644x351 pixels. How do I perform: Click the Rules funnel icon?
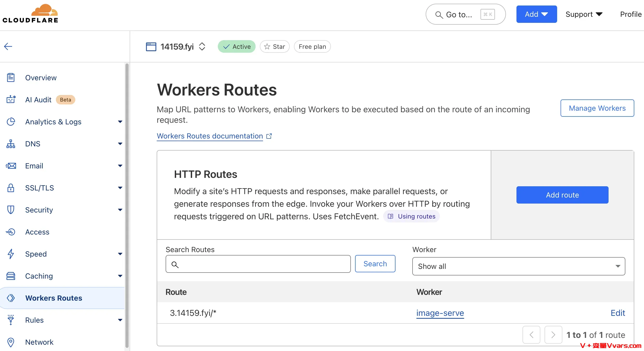point(11,320)
